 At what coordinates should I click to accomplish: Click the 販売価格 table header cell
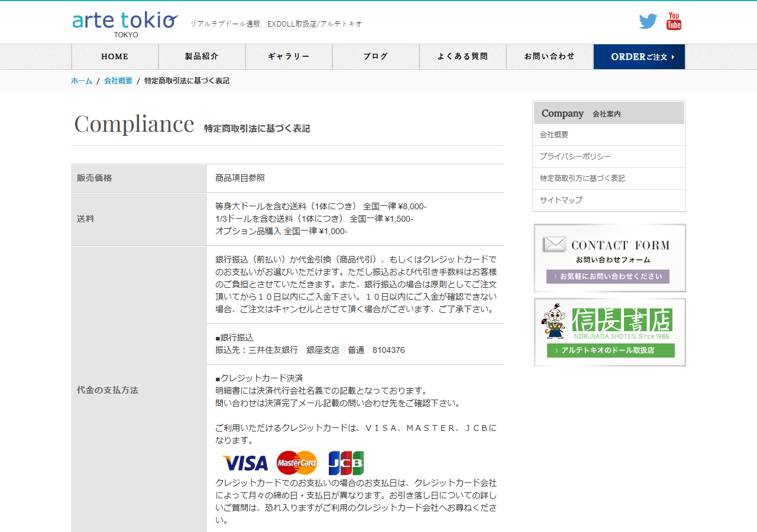[x=139, y=178]
